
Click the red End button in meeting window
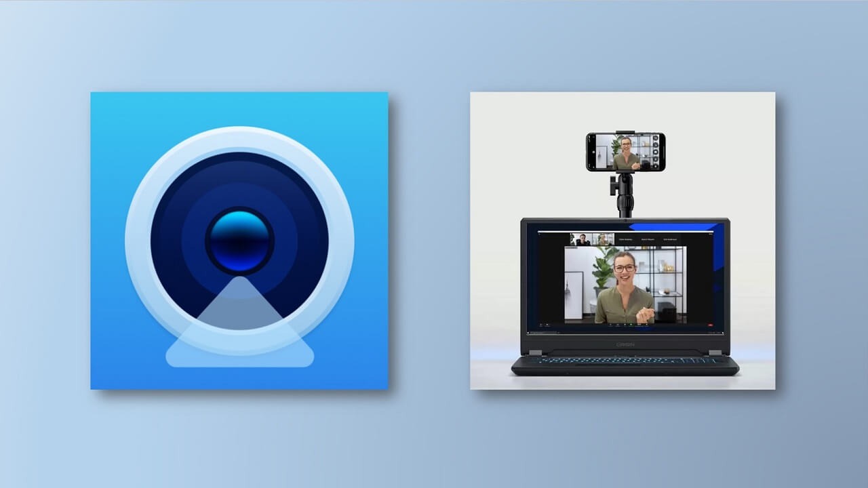pyautogui.click(x=710, y=325)
